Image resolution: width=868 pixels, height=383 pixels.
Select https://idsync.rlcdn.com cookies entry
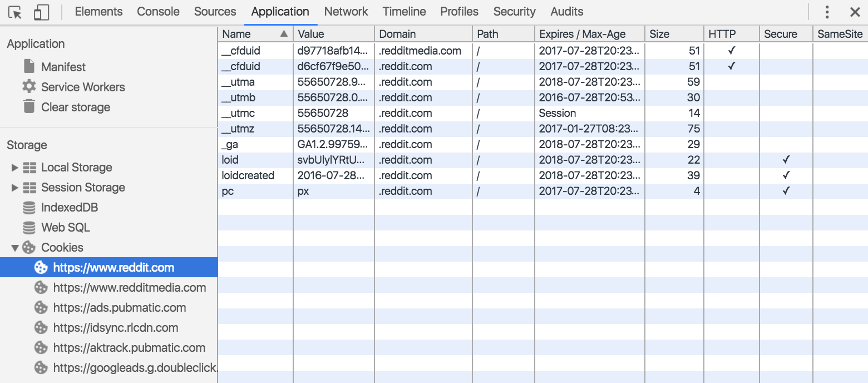115,328
